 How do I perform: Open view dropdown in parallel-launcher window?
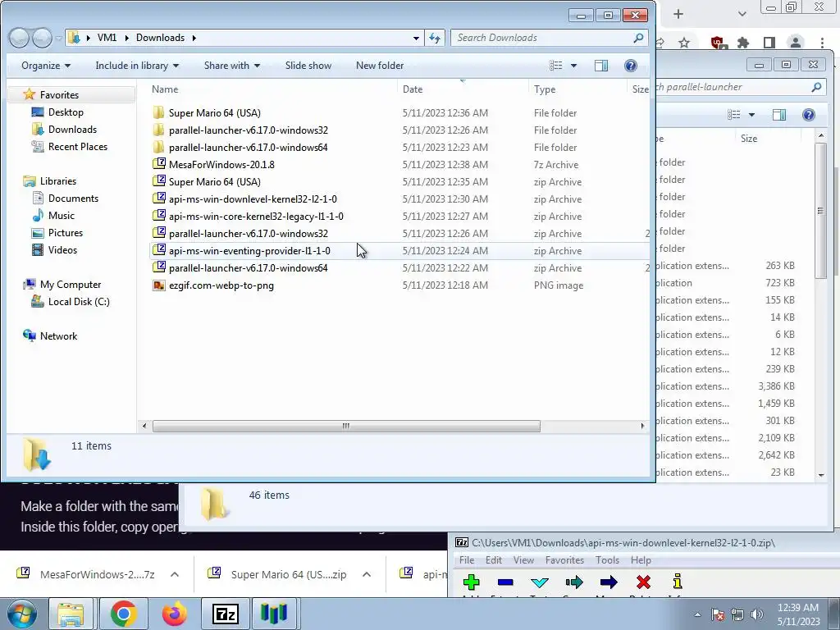pyautogui.click(x=751, y=115)
